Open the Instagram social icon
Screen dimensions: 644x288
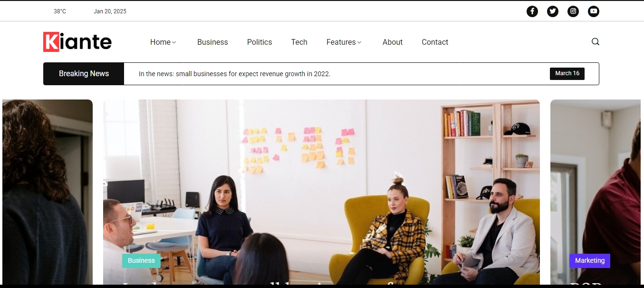pos(573,11)
